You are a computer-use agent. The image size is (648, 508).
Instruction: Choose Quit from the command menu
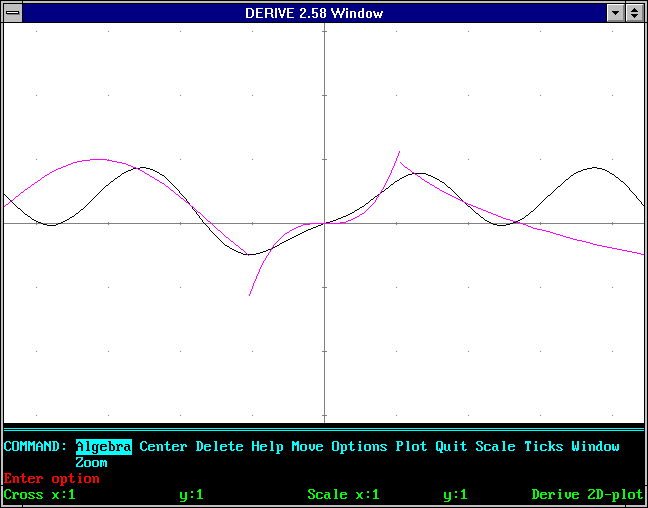click(451, 447)
